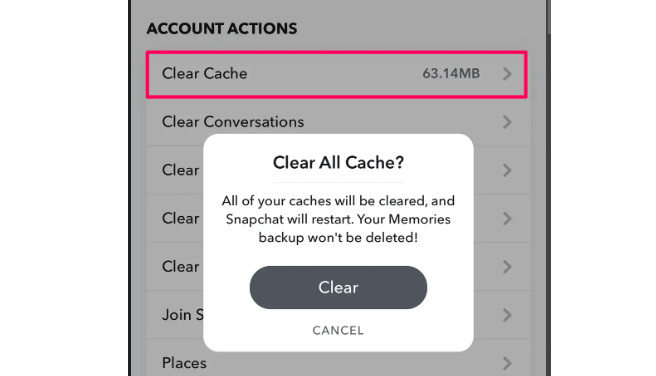
Task: Open the Clear Cache row chevron
Action: tap(507, 74)
